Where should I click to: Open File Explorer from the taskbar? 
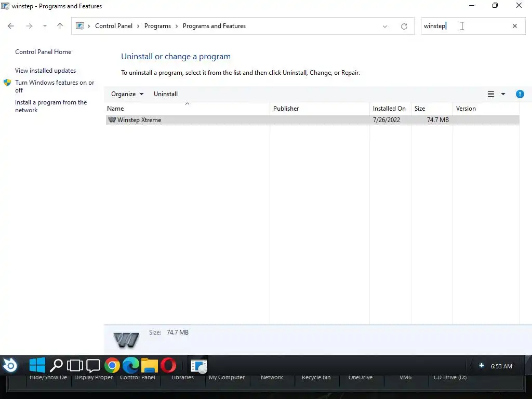click(x=150, y=365)
